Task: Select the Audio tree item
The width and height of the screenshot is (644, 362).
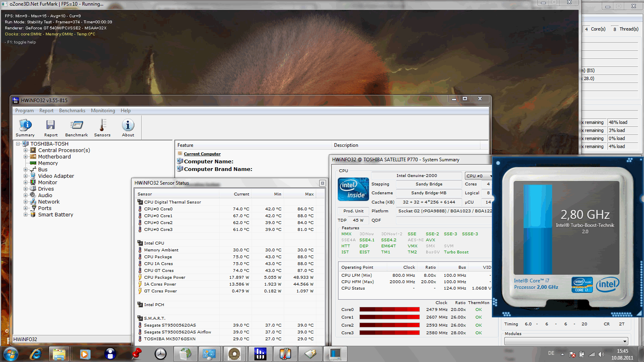Action: tap(45, 195)
